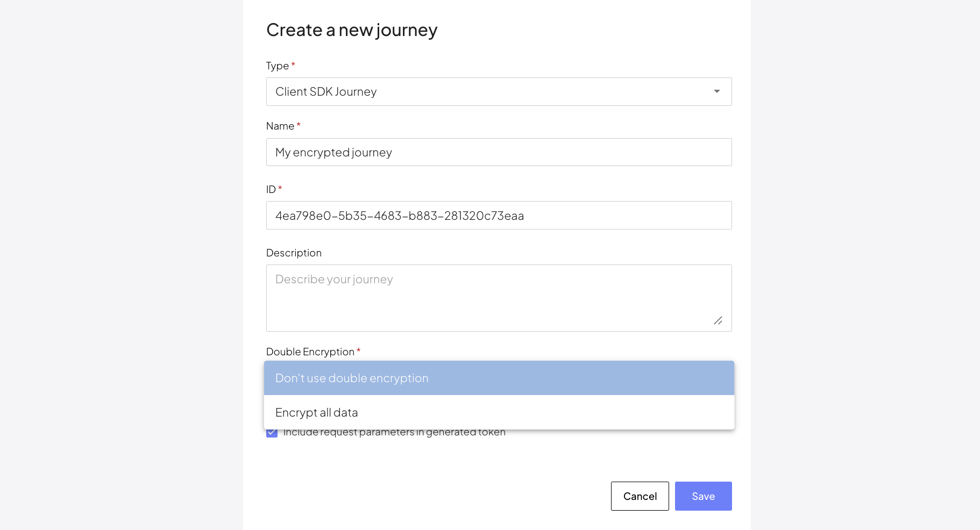Click into the ID input field
This screenshot has width=980, height=530.
[498, 216]
